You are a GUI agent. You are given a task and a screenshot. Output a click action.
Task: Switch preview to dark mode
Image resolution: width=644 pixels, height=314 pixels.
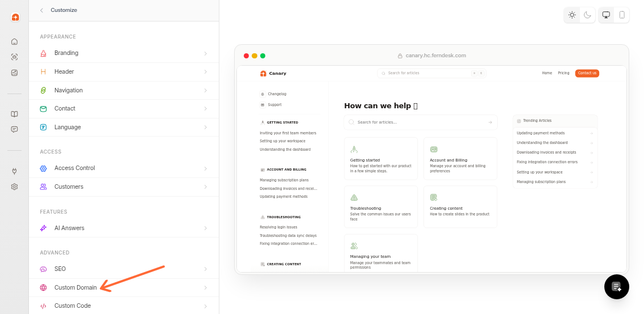click(x=587, y=15)
